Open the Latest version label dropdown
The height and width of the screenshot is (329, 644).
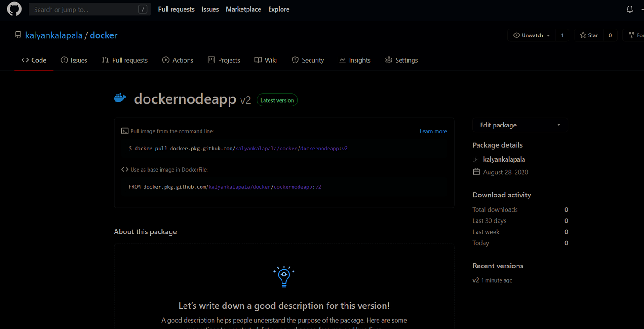point(277,100)
